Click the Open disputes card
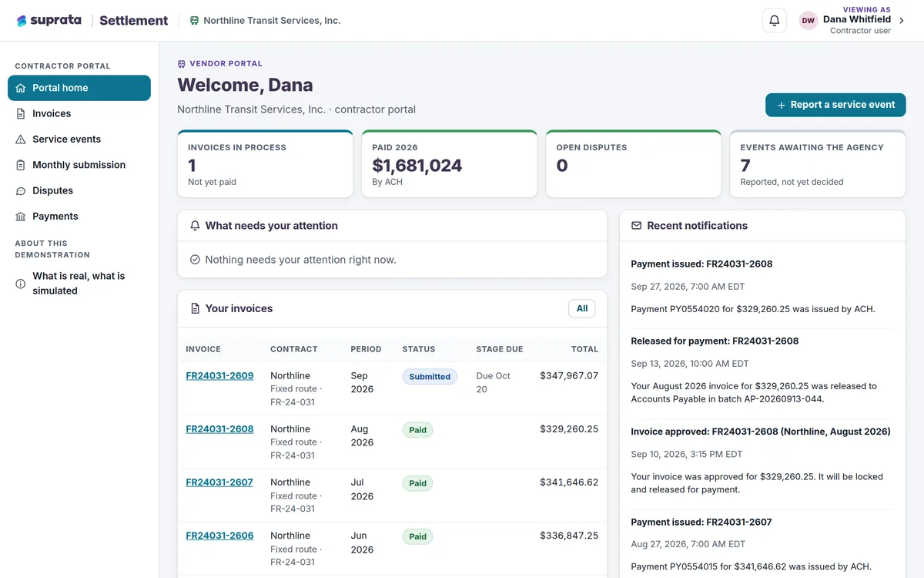This screenshot has width=924, height=578. tap(634, 163)
